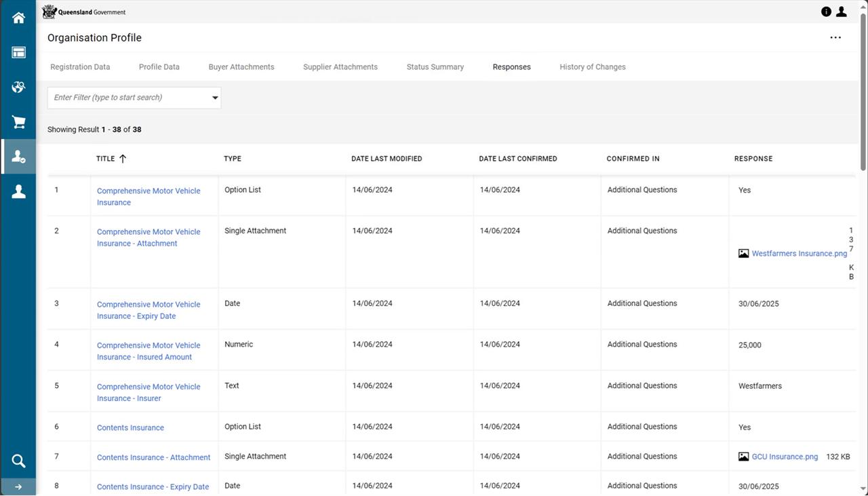This screenshot has width=868, height=496.
Task: Click the Showing Result 1 - 38 text
Action: 94,130
